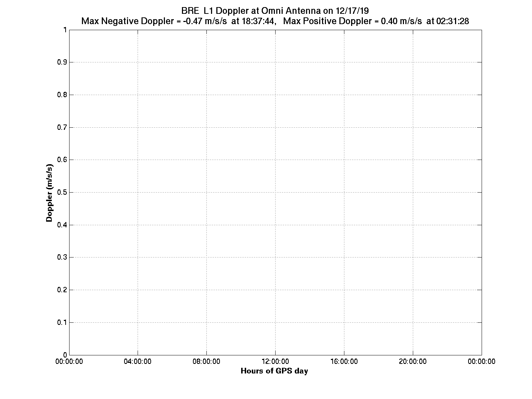Click the '20:00:00' x-axis tick label
Screen dimensions: 532x399
pos(413,361)
